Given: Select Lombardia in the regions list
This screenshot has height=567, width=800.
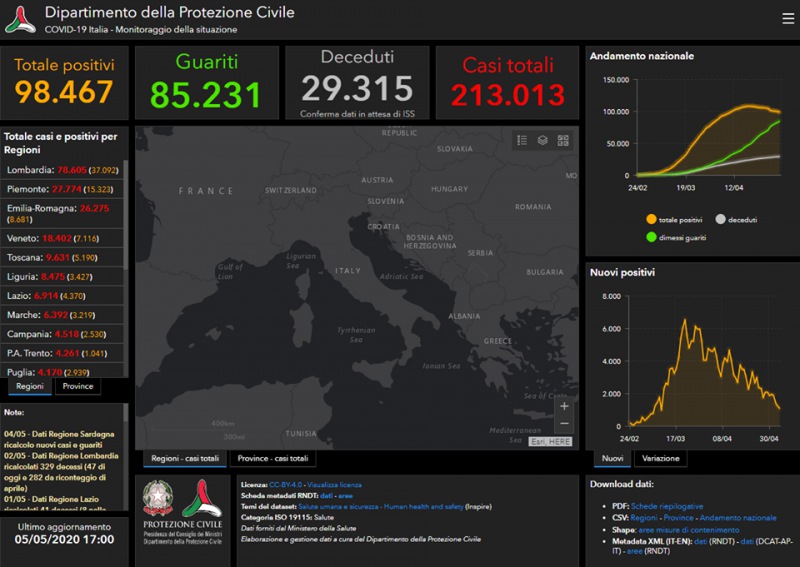Looking at the screenshot, I should [62, 170].
